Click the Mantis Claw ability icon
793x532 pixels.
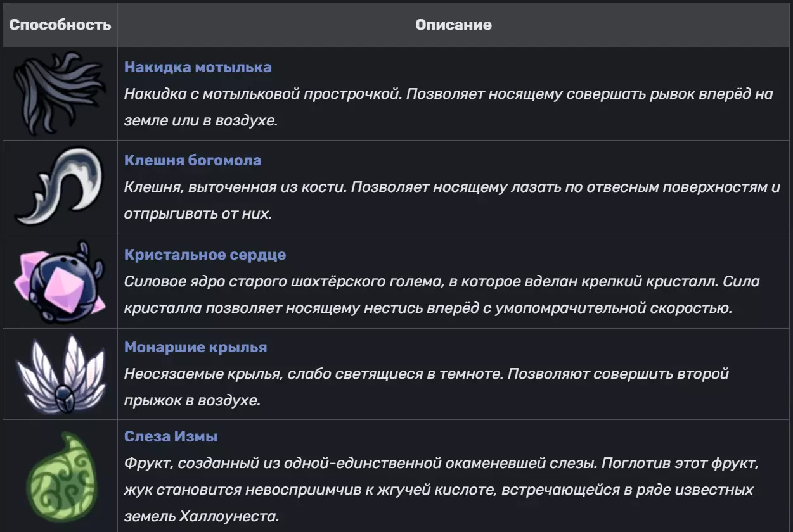click(60, 187)
